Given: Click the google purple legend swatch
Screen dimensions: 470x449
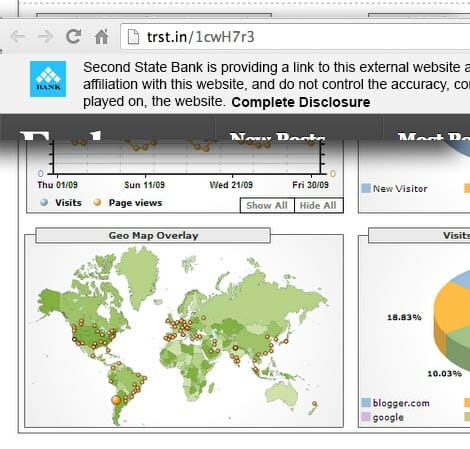Looking at the screenshot, I should tap(366, 417).
